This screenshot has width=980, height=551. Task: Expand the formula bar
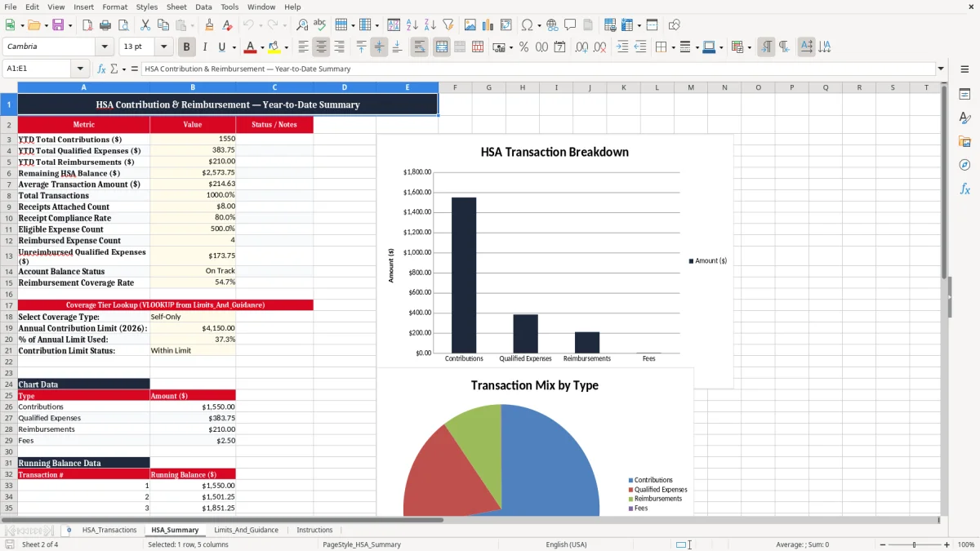click(x=941, y=69)
